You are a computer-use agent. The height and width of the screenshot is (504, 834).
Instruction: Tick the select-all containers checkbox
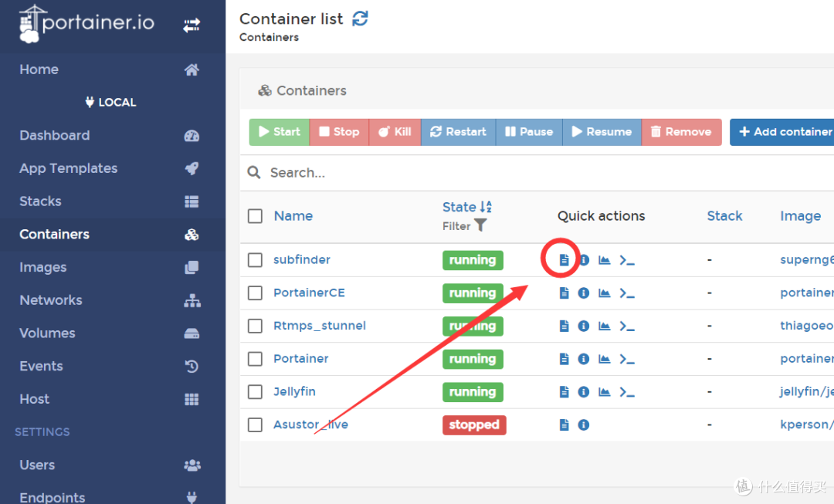(256, 216)
